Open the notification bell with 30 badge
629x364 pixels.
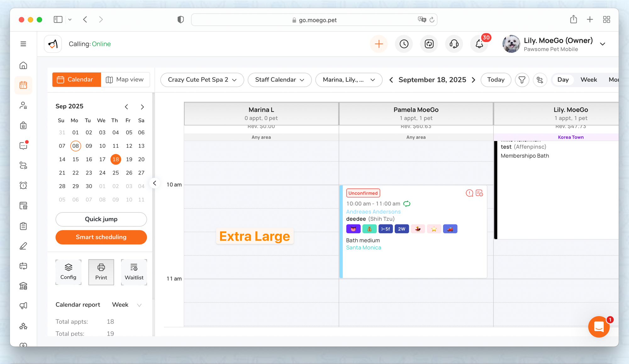pyautogui.click(x=479, y=44)
